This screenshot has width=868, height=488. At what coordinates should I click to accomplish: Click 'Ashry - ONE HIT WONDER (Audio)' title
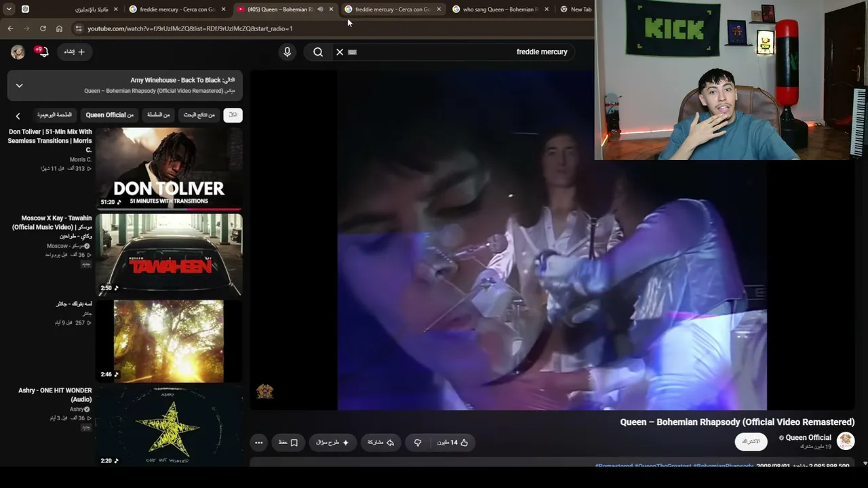tap(55, 395)
